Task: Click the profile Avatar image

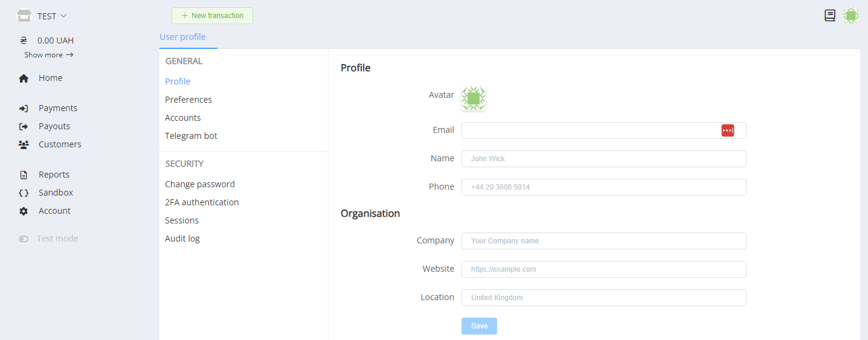Action: pyautogui.click(x=474, y=98)
